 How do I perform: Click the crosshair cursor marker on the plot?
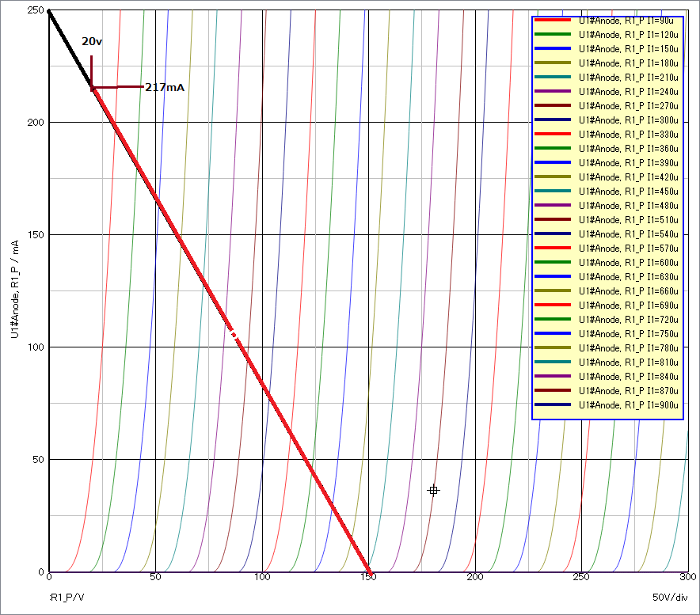pos(433,490)
